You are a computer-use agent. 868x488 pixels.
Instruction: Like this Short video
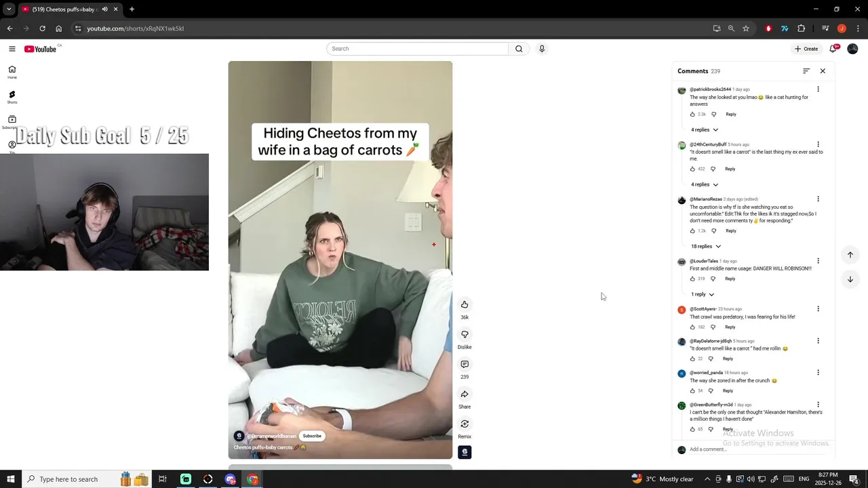pos(465,304)
